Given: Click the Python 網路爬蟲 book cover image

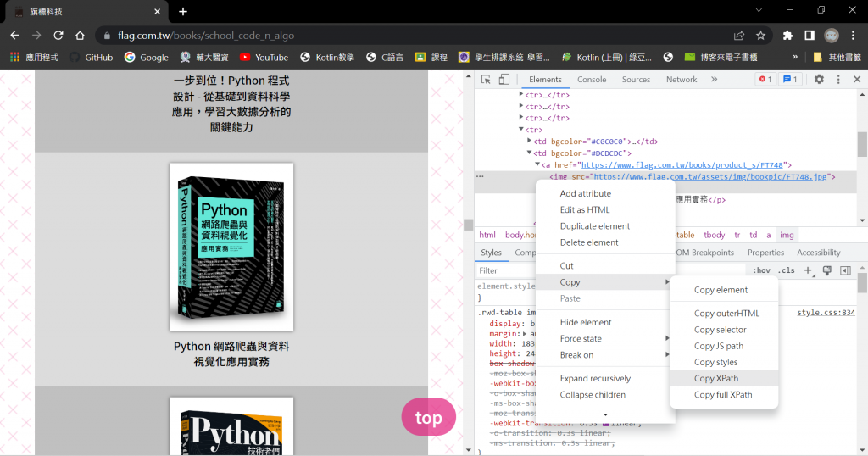Looking at the screenshot, I should 231,247.
